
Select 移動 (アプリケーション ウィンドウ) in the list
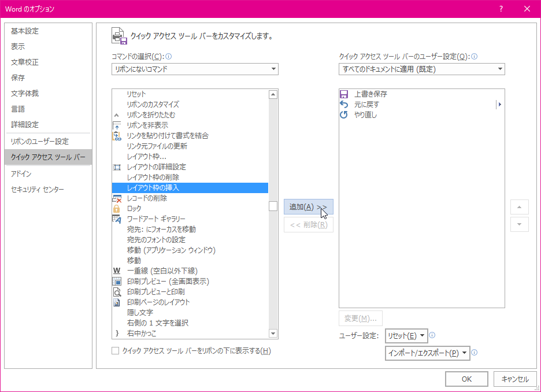tap(190, 250)
